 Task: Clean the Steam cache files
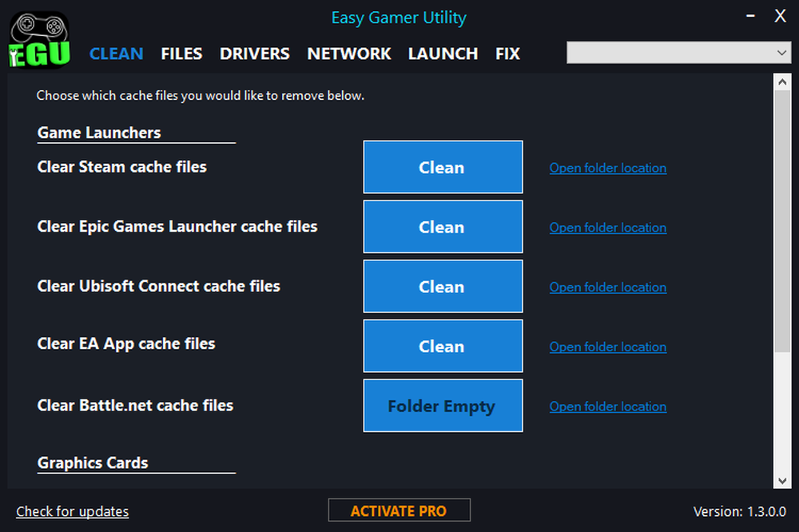(x=443, y=167)
